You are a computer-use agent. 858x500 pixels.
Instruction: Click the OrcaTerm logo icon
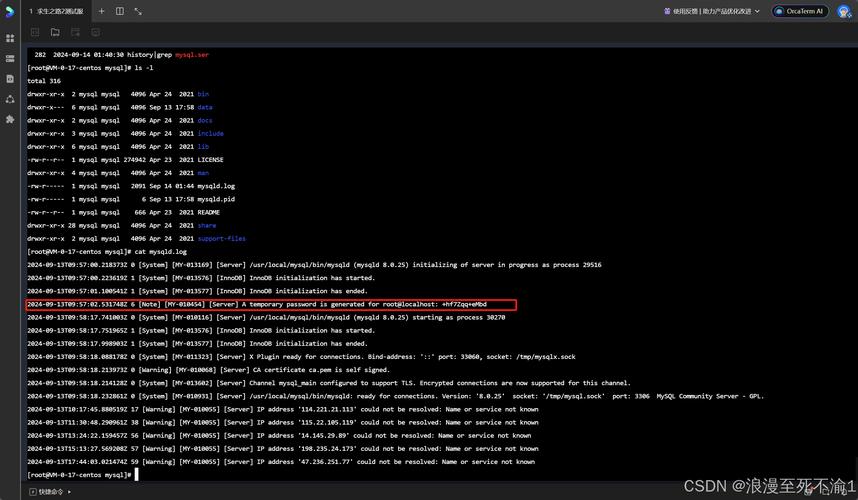point(9,11)
